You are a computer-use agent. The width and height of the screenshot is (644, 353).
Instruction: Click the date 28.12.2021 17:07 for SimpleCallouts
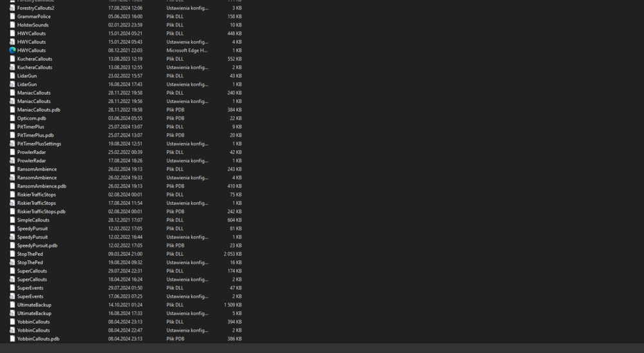click(126, 220)
